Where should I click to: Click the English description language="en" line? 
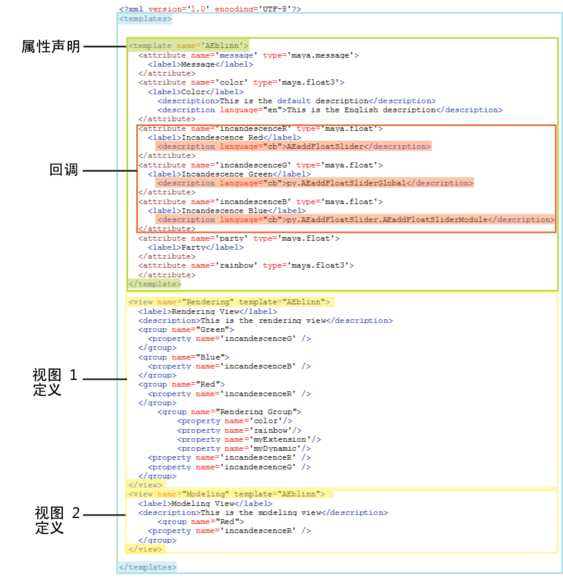pos(330,110)
